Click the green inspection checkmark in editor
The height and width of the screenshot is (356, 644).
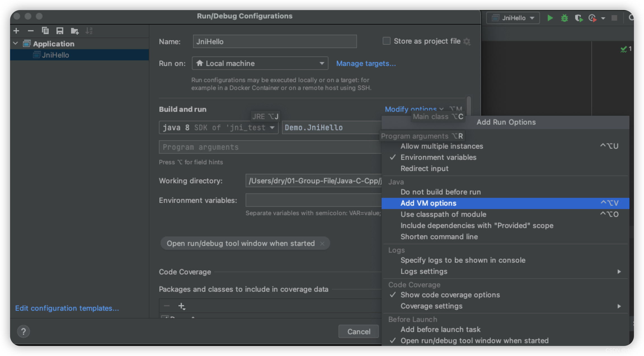624,49
